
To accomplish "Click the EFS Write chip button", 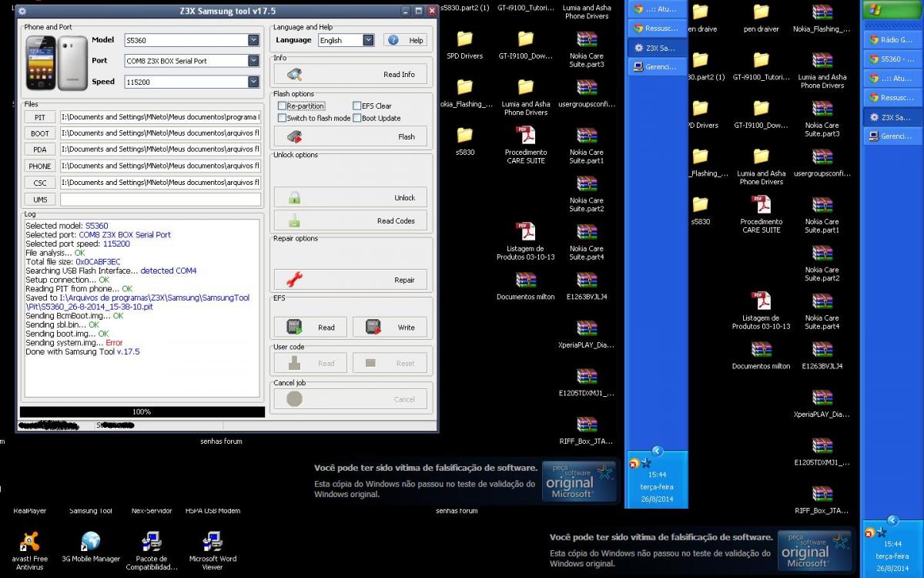I will [x=390, y=328].
